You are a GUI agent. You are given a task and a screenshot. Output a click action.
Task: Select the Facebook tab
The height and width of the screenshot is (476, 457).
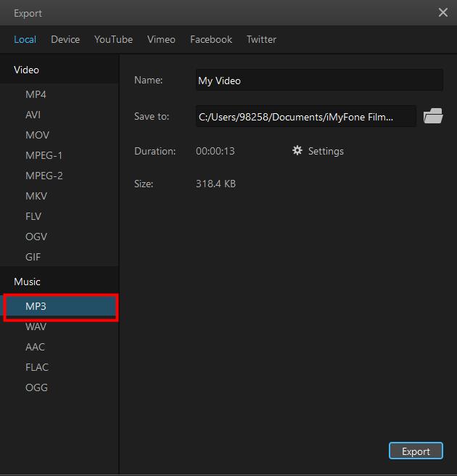pos(211,39)
